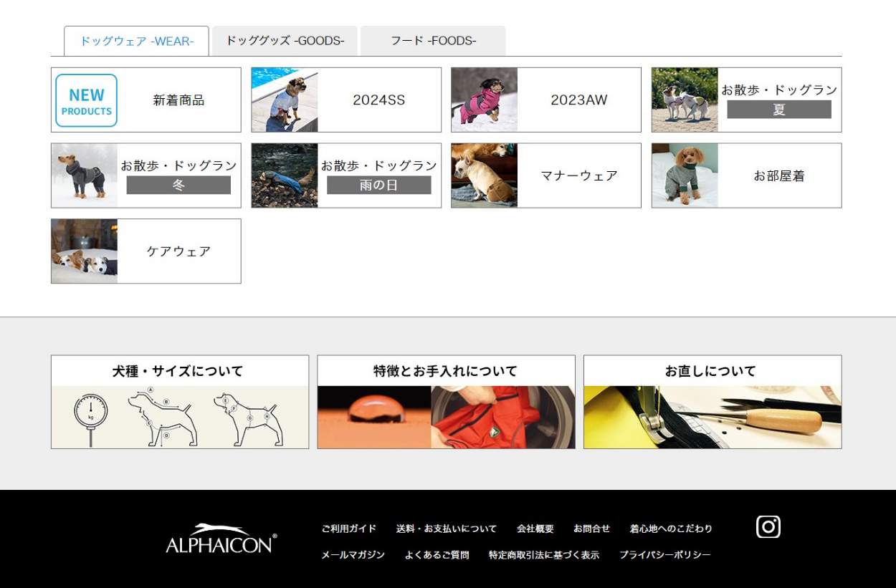896x588 pixels.
Task: Open the ケアウェア category
Action: (146, 251)
